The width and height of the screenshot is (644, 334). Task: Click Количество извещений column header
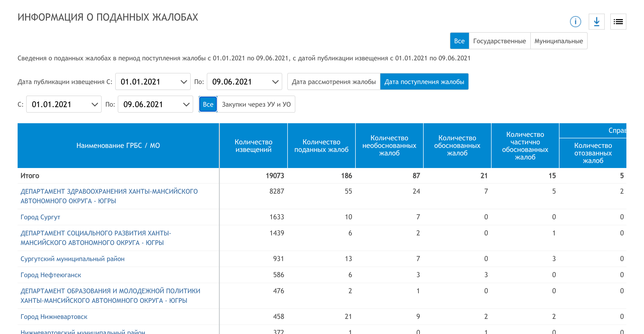coord(254,146)
